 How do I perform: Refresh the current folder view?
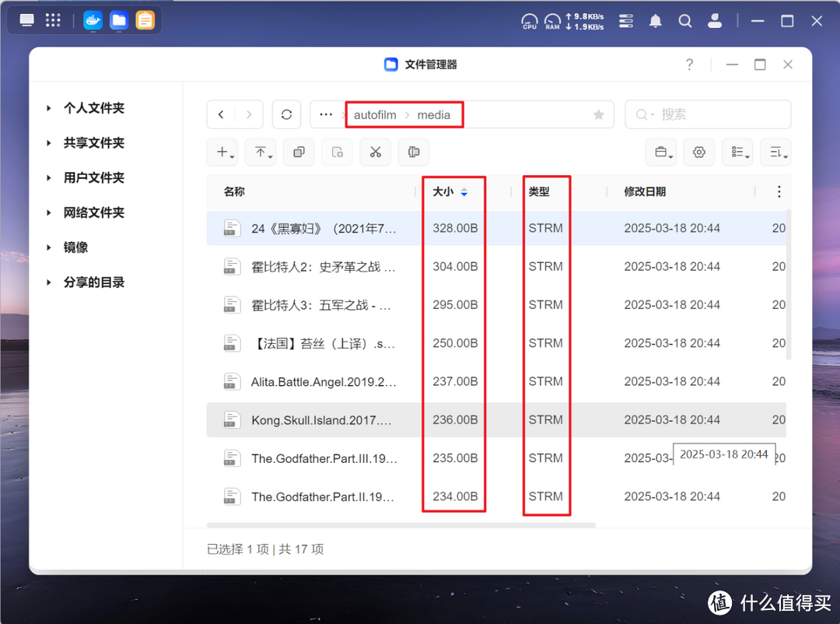pyautogui.click(x=286, y=114)
